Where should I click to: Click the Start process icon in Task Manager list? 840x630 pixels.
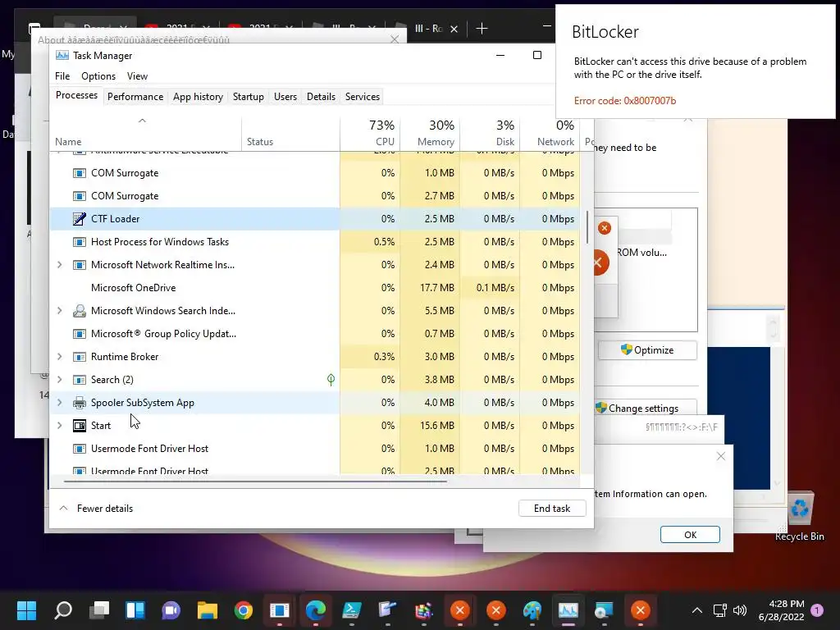pyautogui.click(x=80, y=426)
